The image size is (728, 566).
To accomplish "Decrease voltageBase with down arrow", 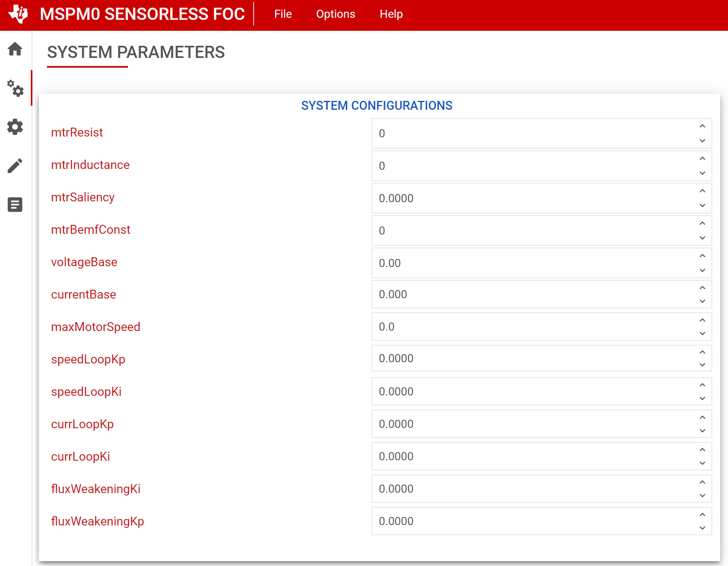I will click(x=702, y=270).
